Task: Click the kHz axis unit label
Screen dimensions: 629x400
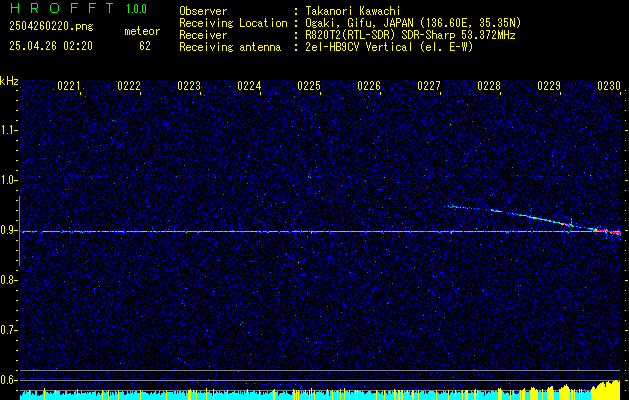Action: (x=9, y=81)
